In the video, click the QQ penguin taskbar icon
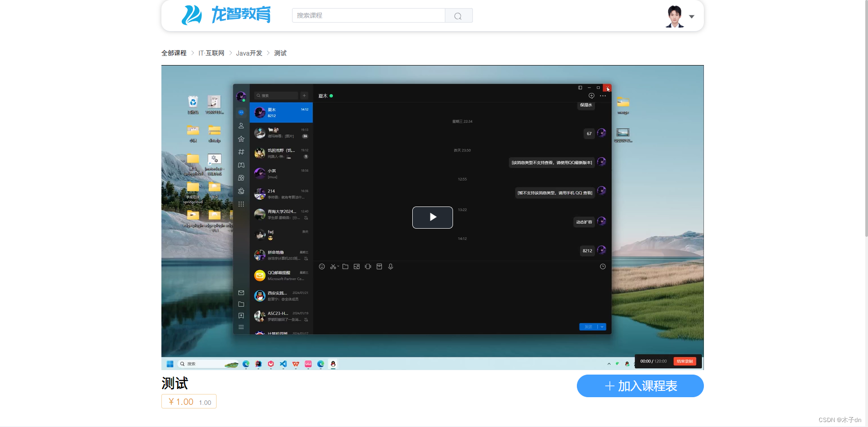The width and height of the screenshot is (868, 427). [333, 364]
